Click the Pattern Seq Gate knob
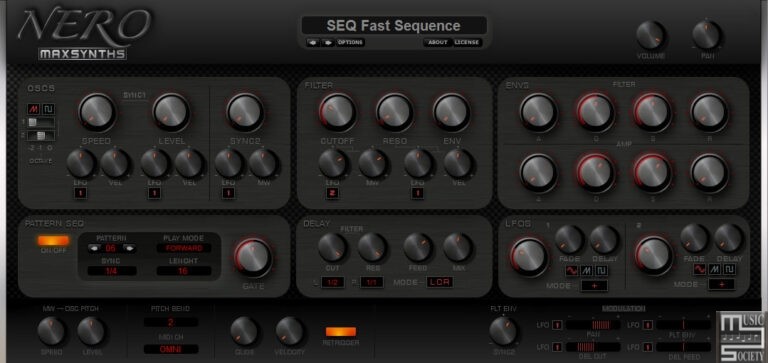 (x=253, y=257)
